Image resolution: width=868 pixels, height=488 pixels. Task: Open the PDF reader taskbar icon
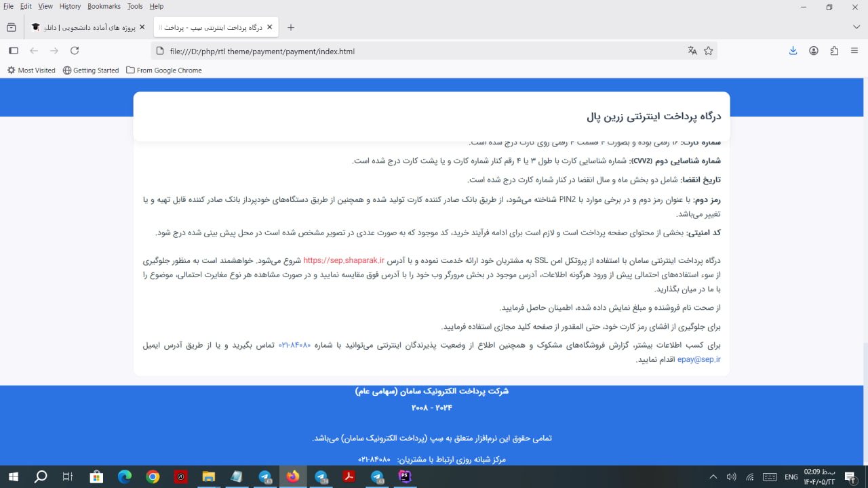(349, 476)
